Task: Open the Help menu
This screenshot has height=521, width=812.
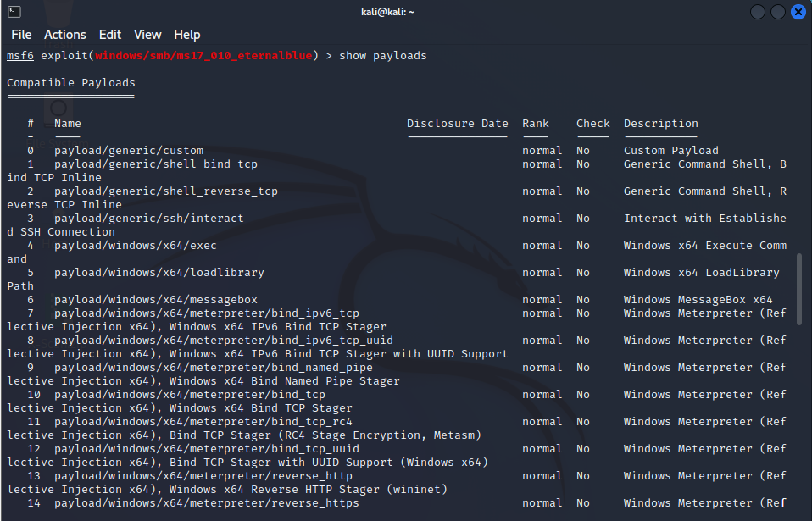Action: [187, 35]
